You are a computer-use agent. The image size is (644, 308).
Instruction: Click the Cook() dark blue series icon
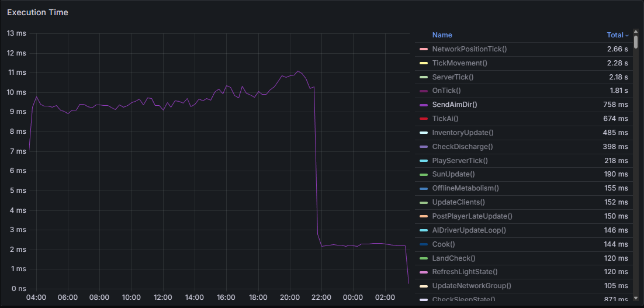[424, 244]
